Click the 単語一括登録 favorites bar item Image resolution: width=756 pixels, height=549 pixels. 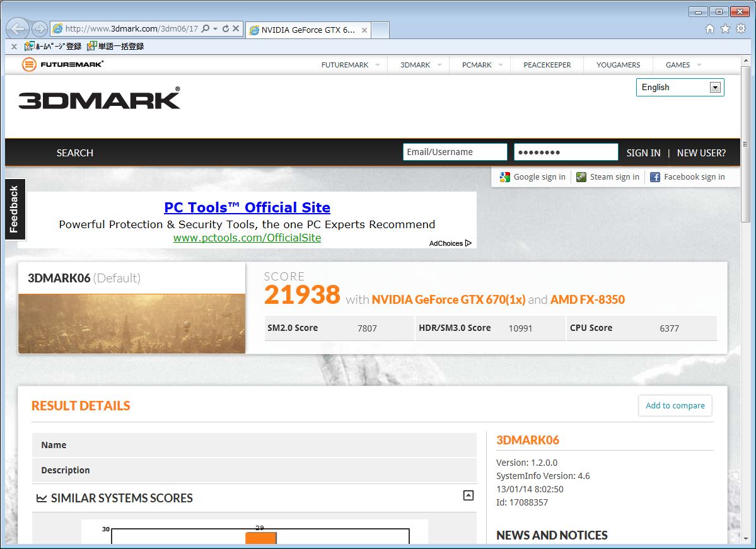[116, 46]
